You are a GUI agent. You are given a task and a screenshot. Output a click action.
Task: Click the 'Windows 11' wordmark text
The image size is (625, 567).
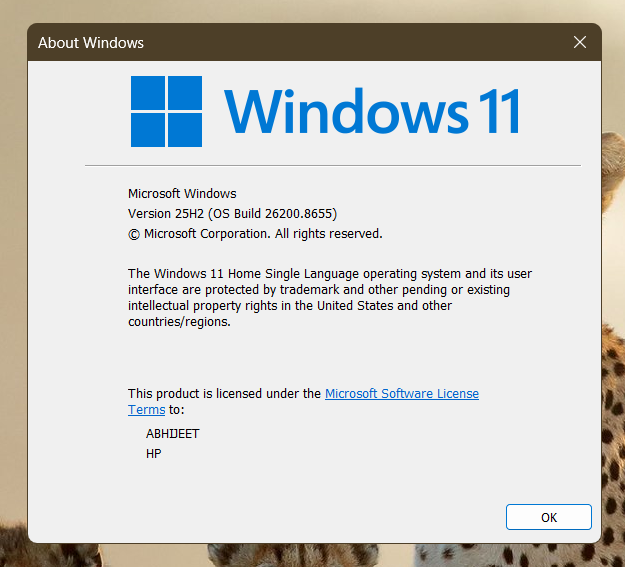click(x=372, y=111)
